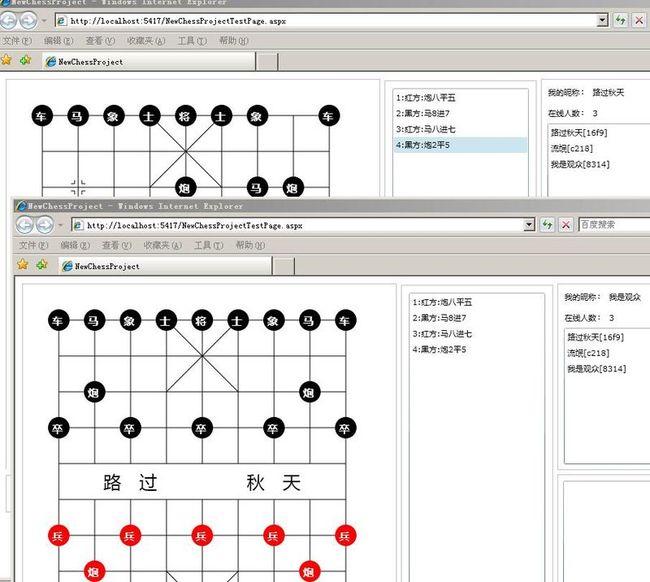
Task: Open the 帮助 menu in the front window
Action: pyautogui.click(x=250, y=245)
